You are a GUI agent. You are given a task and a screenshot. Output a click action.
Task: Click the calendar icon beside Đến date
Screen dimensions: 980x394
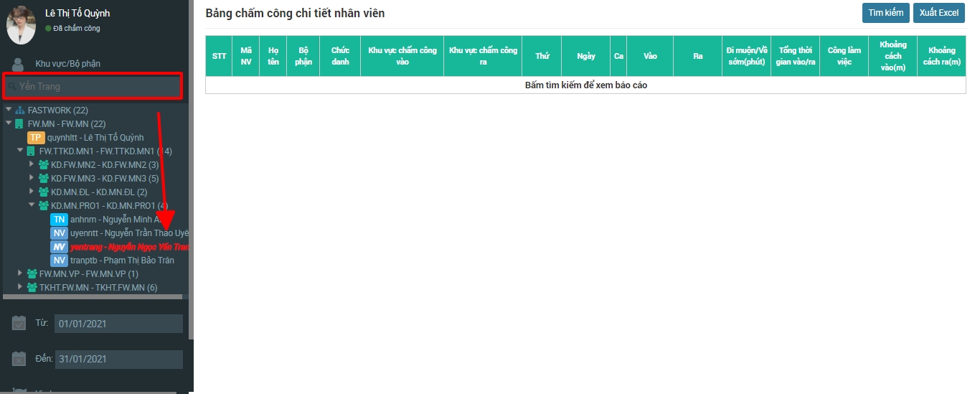(19, 359)
